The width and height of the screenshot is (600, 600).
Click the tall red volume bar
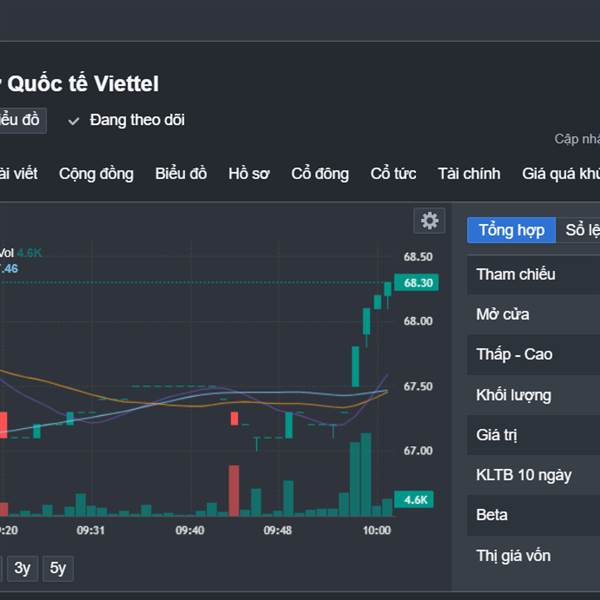(234, 491)
